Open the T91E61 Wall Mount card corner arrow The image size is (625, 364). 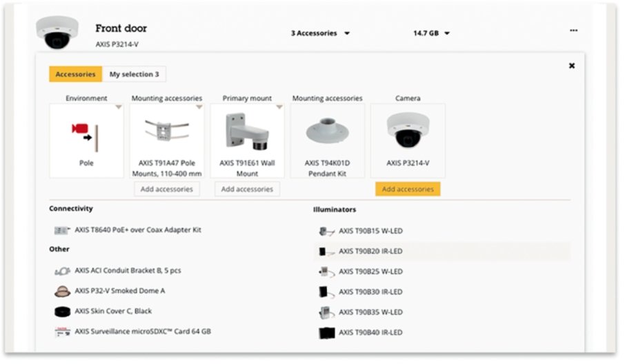pyautogui.click(x=279, y=107)
